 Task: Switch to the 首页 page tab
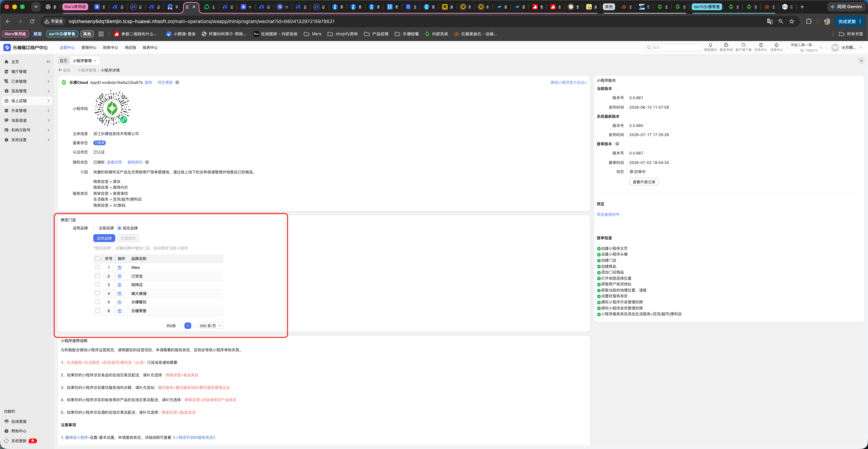[x=63, y=61]
